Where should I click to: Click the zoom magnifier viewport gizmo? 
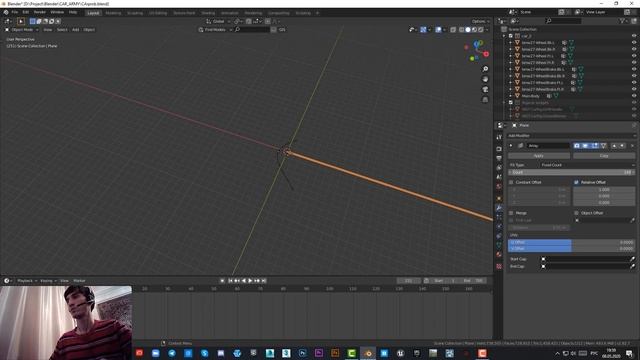click(485, 69)
